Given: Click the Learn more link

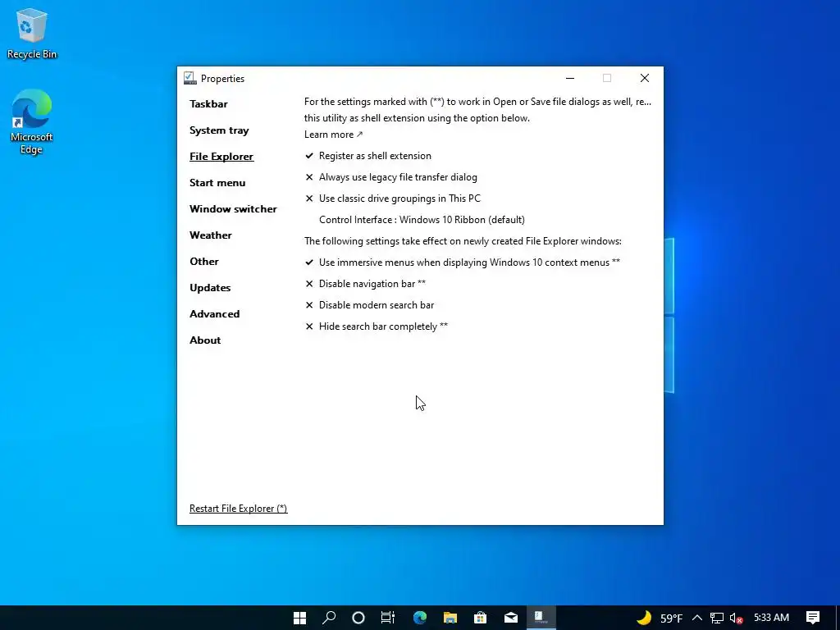Looking at the screenshot, I should [333, 135].
